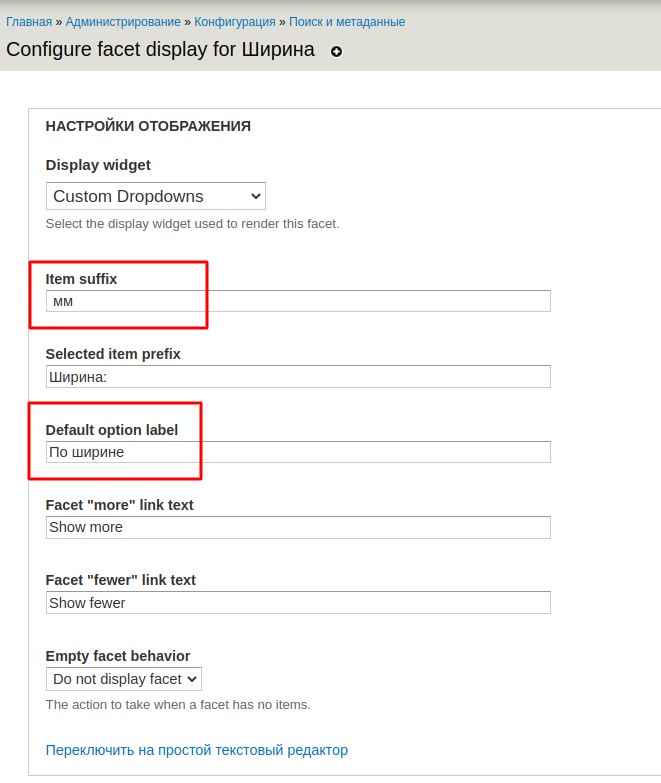The width and height of the screenshot is (661, 783).
Task: Click the Configure facet display page title
Action: click(160, 50)
